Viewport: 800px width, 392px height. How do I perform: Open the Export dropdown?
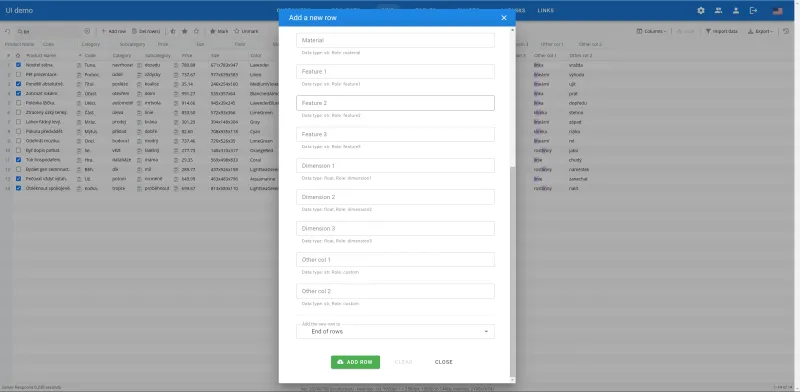pyautogui.click(x=760, y=31)
